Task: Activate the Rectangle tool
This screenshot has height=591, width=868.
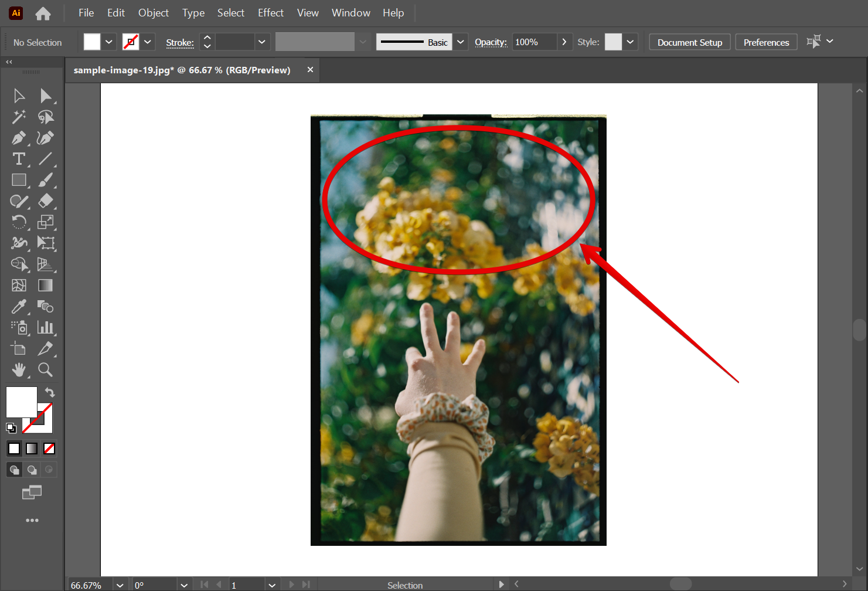Action: [19, 180]
